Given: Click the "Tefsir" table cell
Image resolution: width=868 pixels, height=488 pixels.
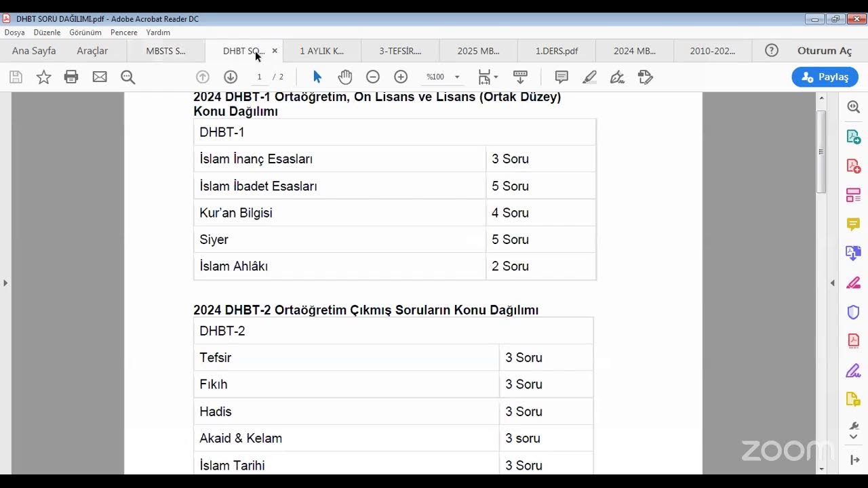Looking at the screenshot, I should pos(347,357).
